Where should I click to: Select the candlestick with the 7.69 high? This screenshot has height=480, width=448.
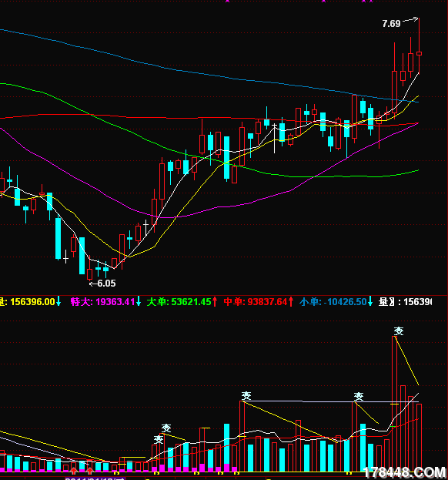[x=419, y=45]
